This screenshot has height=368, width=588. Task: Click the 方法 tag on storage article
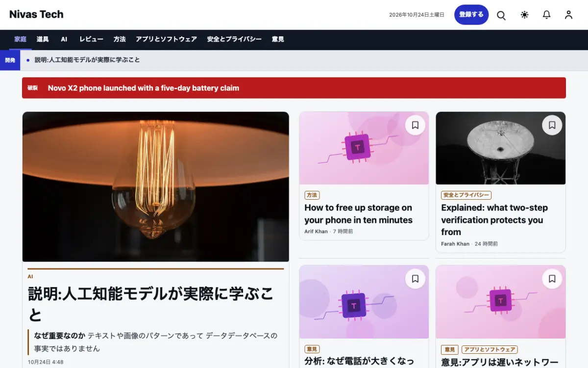pos(312,195)
